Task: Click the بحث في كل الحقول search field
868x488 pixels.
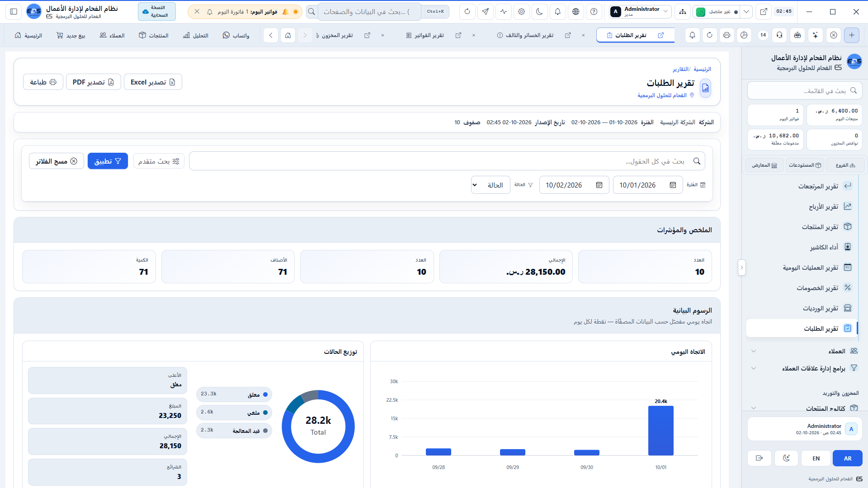Action: (447, 161)
